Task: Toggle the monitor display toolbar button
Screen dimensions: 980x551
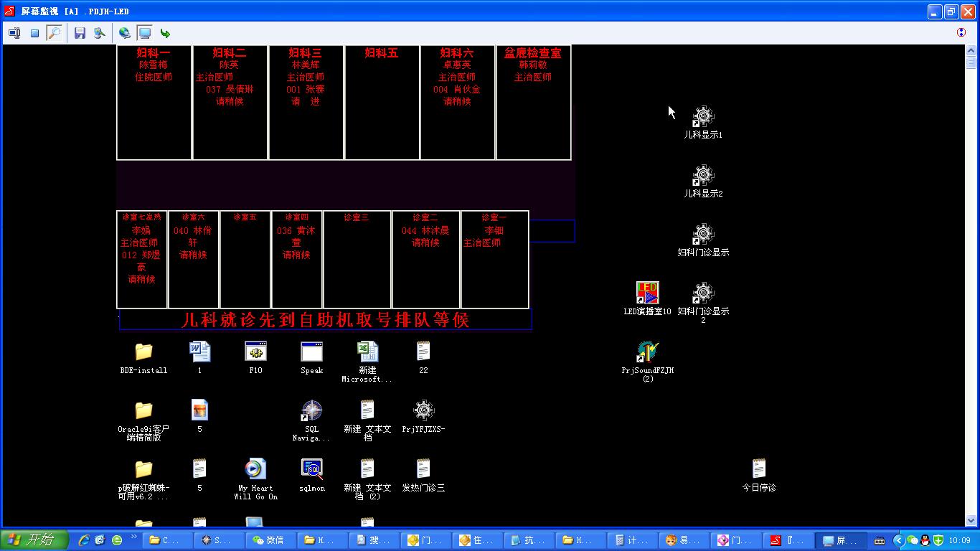Action: click(x=144, y=33)
